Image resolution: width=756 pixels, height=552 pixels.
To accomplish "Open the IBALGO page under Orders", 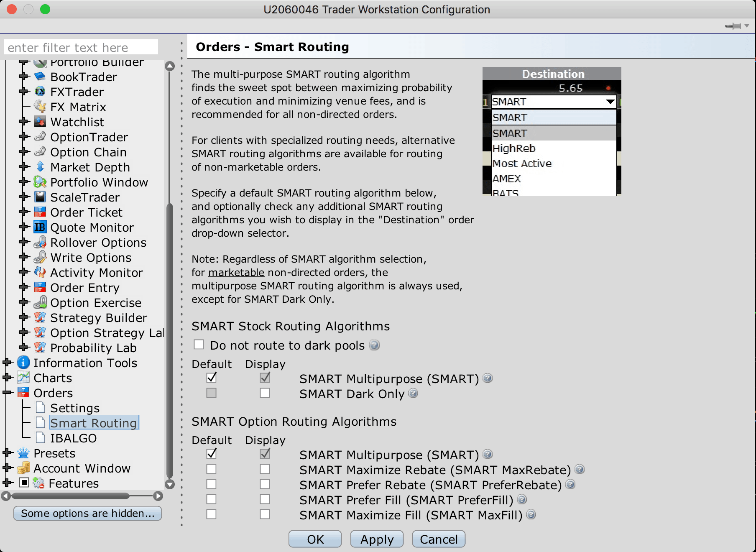I will pyautogui.click(x=74, y=438).
